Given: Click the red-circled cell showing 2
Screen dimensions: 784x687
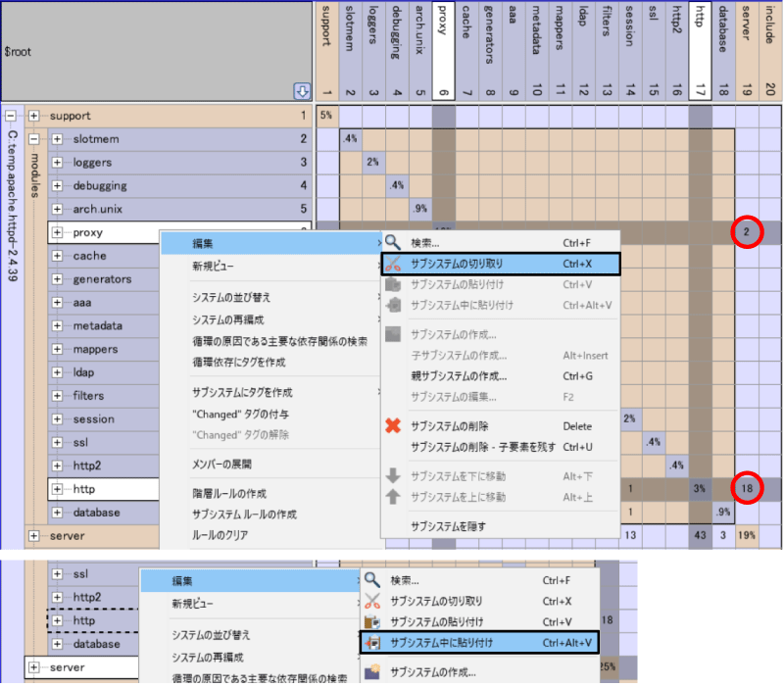Looking at the screenshot, I should point(746,232).
